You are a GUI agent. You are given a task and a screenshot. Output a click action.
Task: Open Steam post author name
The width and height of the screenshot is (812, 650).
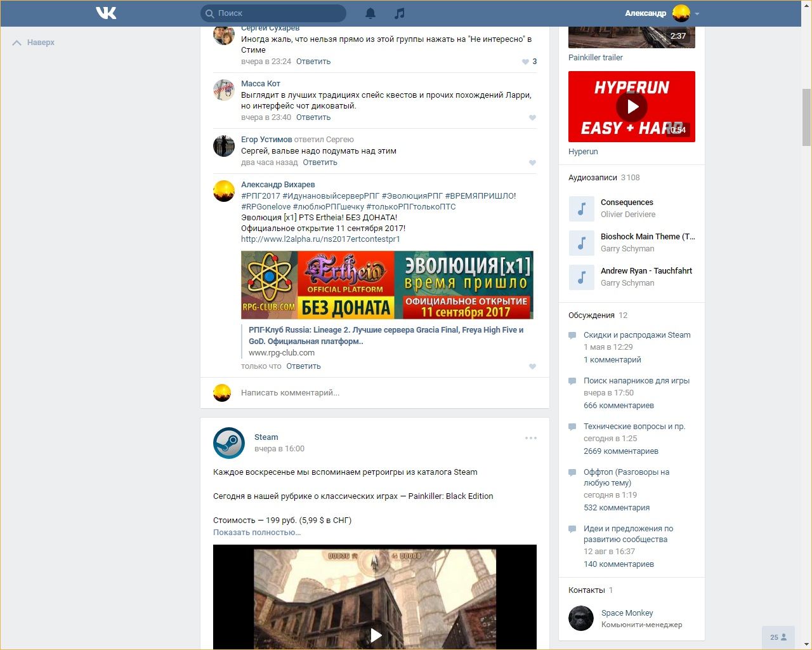click(x=266, y=437)
